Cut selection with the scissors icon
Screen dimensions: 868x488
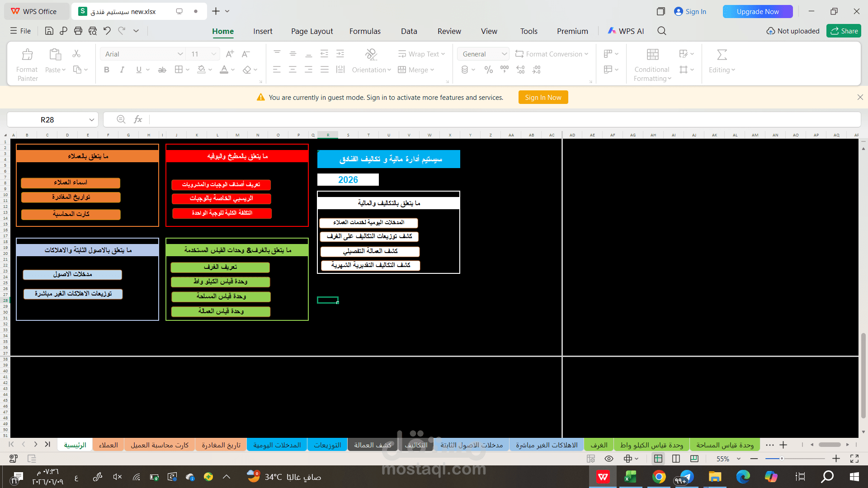click(x=76, y=54)
